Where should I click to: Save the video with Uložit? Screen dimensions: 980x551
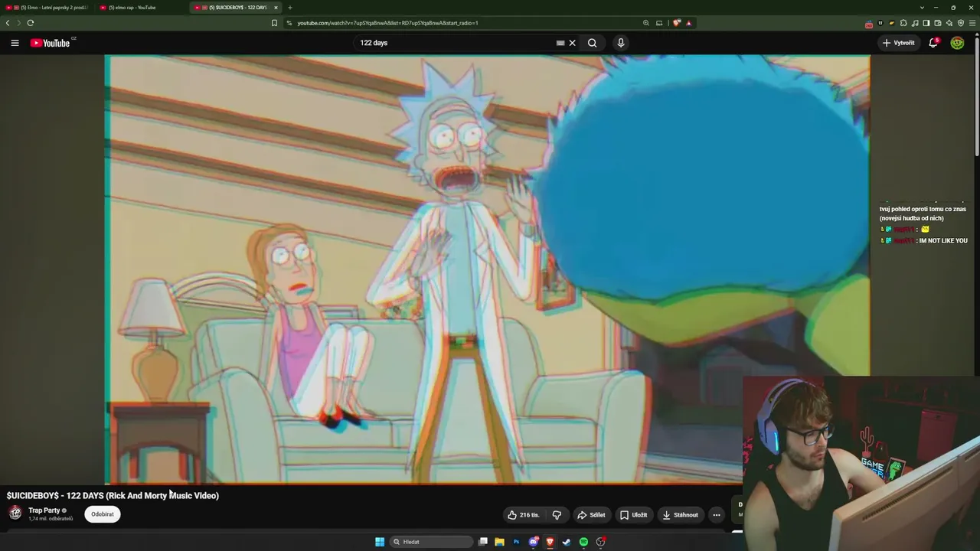634,515
